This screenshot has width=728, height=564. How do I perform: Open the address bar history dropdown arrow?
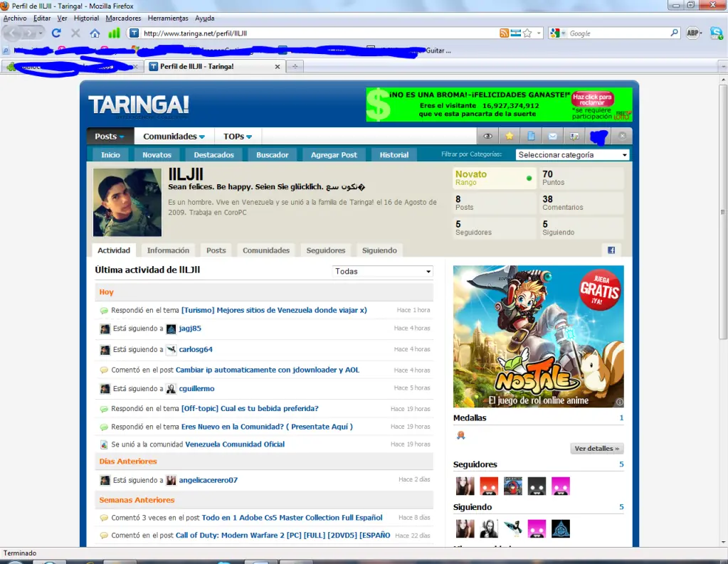click(539, 33)
